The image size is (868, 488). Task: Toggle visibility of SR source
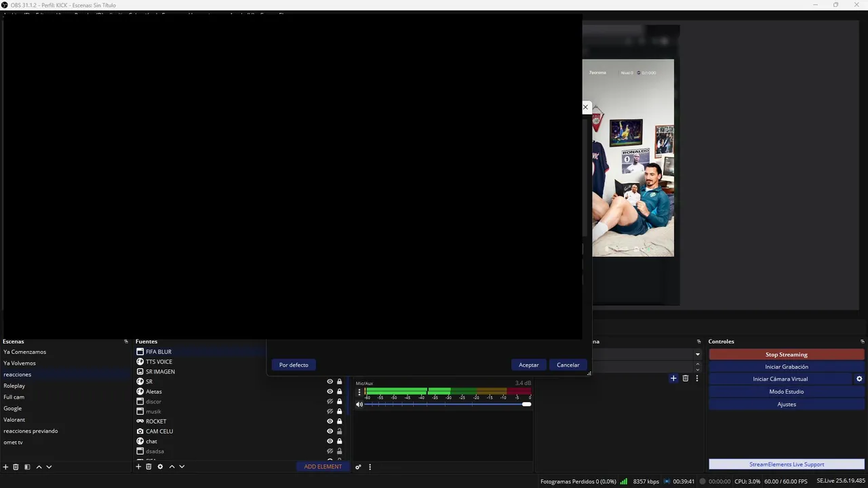tap(330, 382)
